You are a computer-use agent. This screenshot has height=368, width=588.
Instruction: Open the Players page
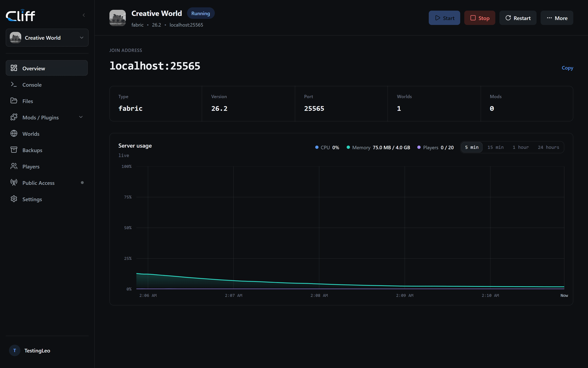(47, 166)
